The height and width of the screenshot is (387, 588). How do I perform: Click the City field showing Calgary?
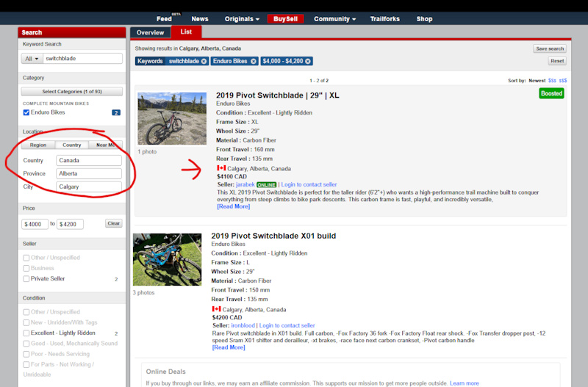(x=89, y=187)
